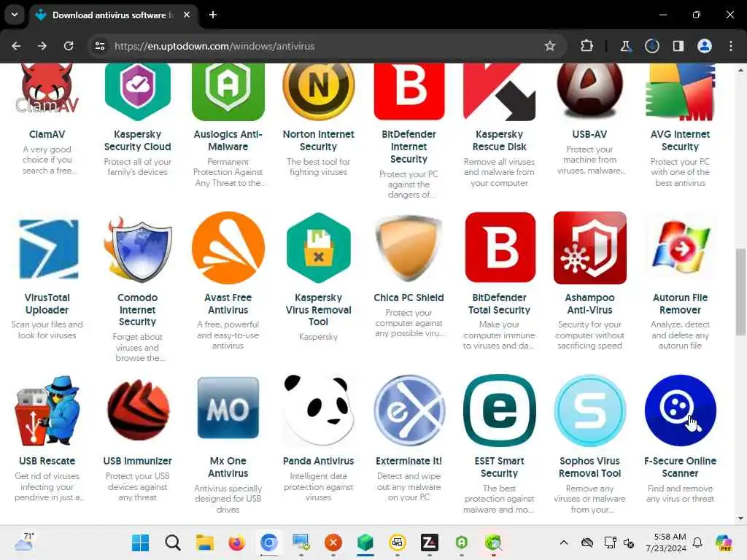Open Kaspersky Security Cloud icon

point(137,92)
